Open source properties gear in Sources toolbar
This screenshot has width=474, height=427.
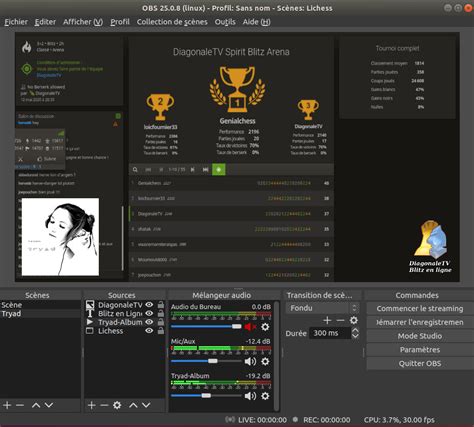coord(117,405)
